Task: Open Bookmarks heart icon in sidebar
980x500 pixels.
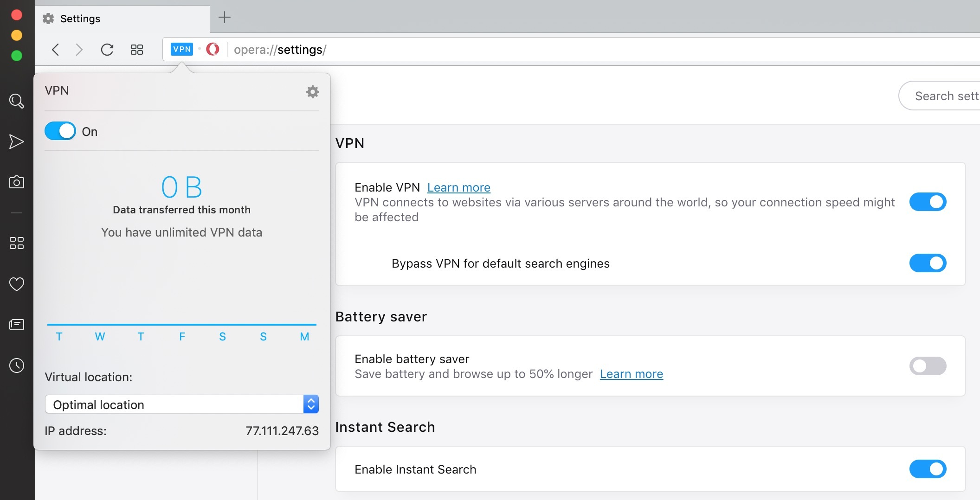Action: pyautogui.click(x=17, y=284)
